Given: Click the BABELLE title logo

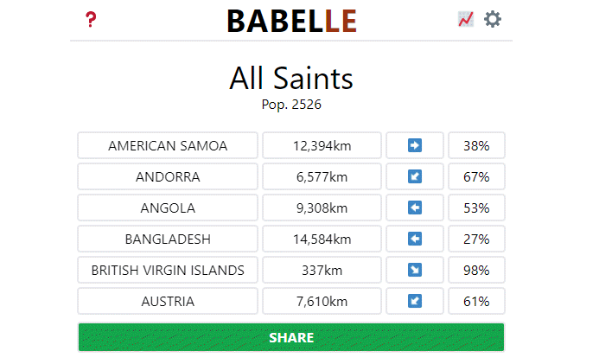Looking at the screenshot, I should point(292,21).
